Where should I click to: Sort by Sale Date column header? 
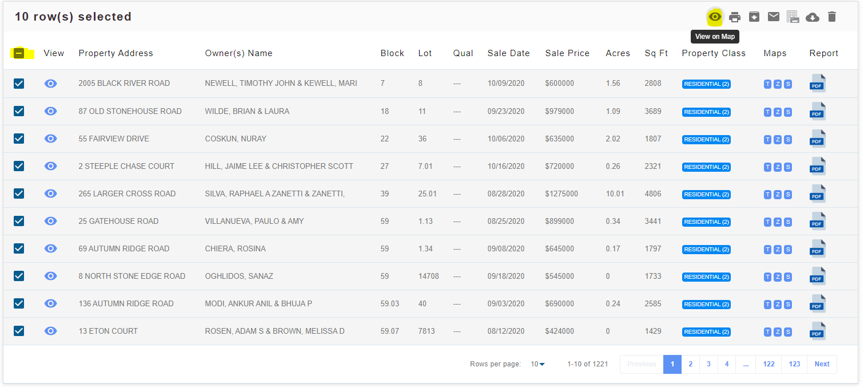[508, 53]
